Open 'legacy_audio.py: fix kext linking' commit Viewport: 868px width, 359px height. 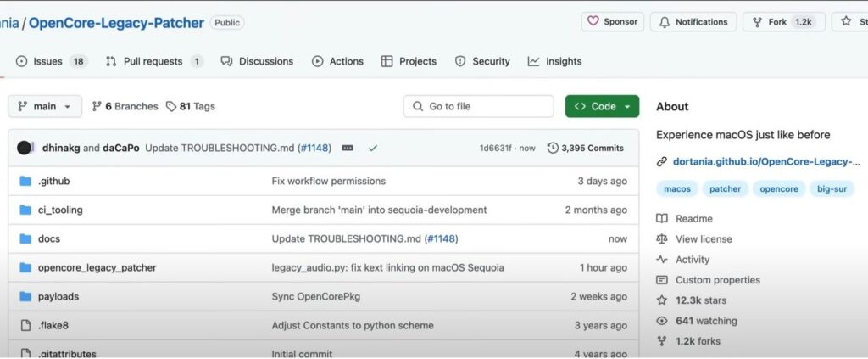point(387,267)
